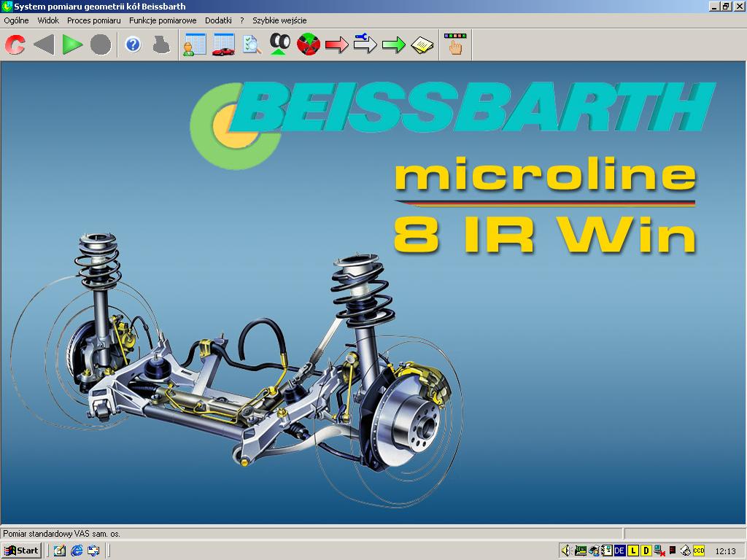This screenshot has height=560, width=747.
Task: Click the document magnifier preview icon
Action: [252, 45]
